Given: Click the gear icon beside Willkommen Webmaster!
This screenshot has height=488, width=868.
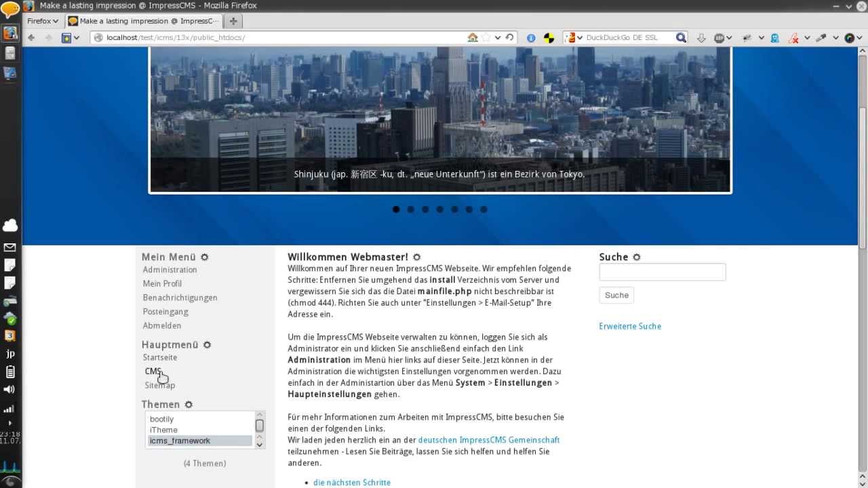Looking at the screenshot, I should click(x=417, y=258).
